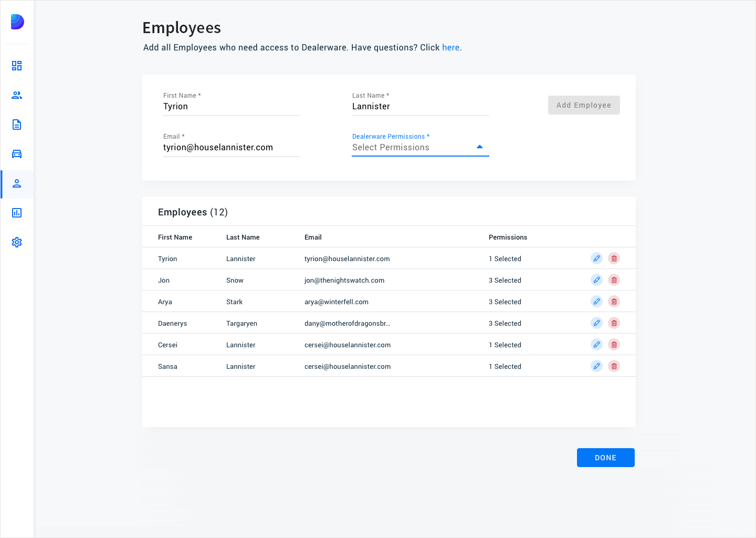Open the documents icon in sidebar
Viewport: 756px width, 538px height.
(x=17, y=125)
